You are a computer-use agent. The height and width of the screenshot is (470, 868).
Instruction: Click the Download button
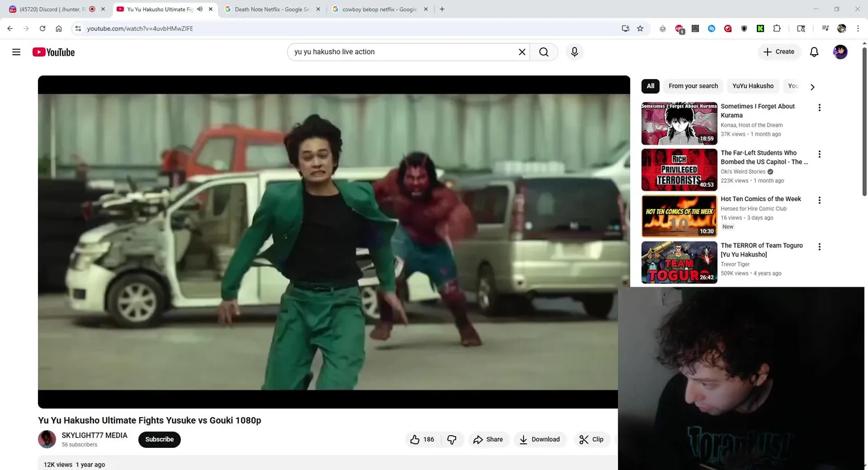click(x=539, y=439)
